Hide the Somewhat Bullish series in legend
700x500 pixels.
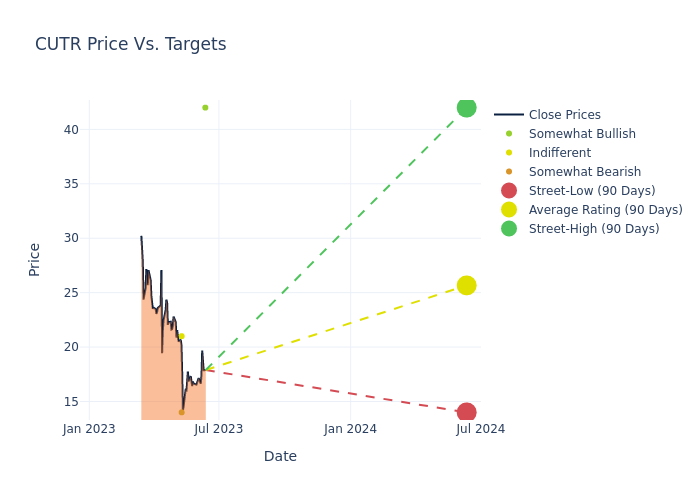(x=582, y=134)
